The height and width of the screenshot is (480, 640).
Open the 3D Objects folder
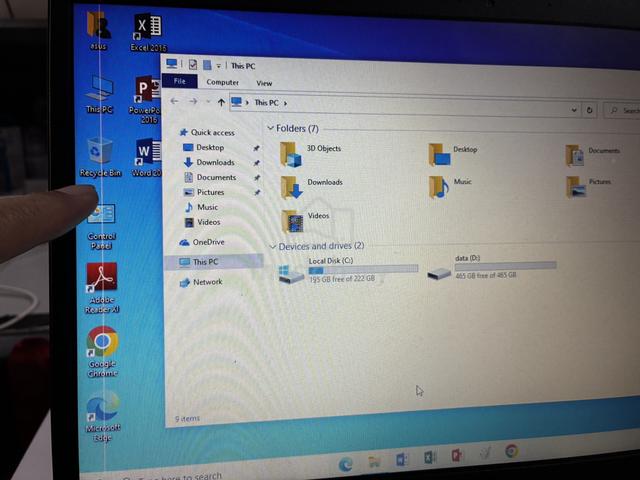click(x=311, y=154)
